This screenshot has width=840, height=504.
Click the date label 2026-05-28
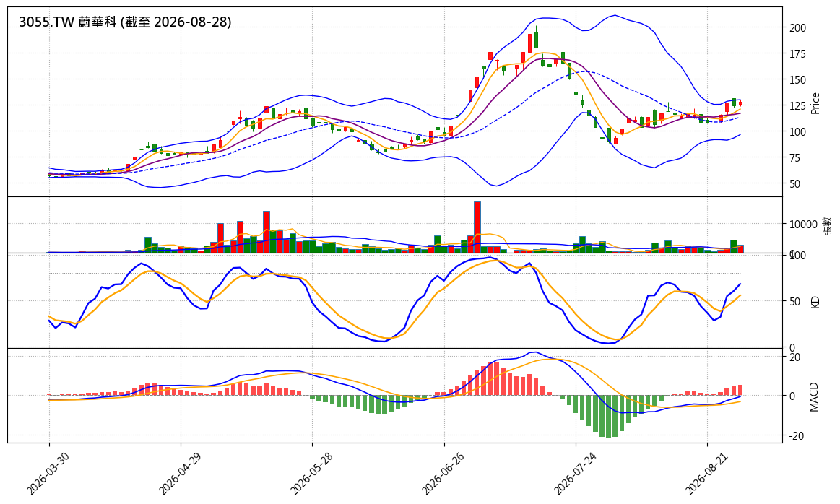(311, 473)
